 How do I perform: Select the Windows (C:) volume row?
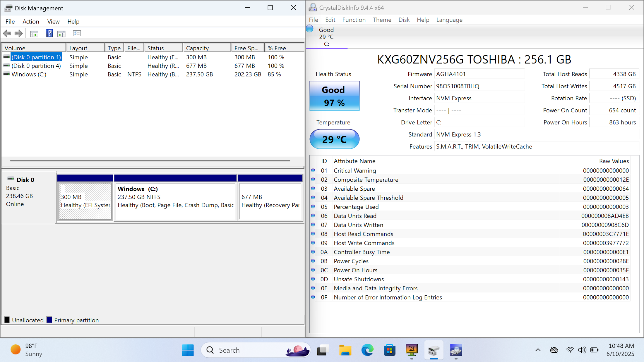(x=153, y=74)
